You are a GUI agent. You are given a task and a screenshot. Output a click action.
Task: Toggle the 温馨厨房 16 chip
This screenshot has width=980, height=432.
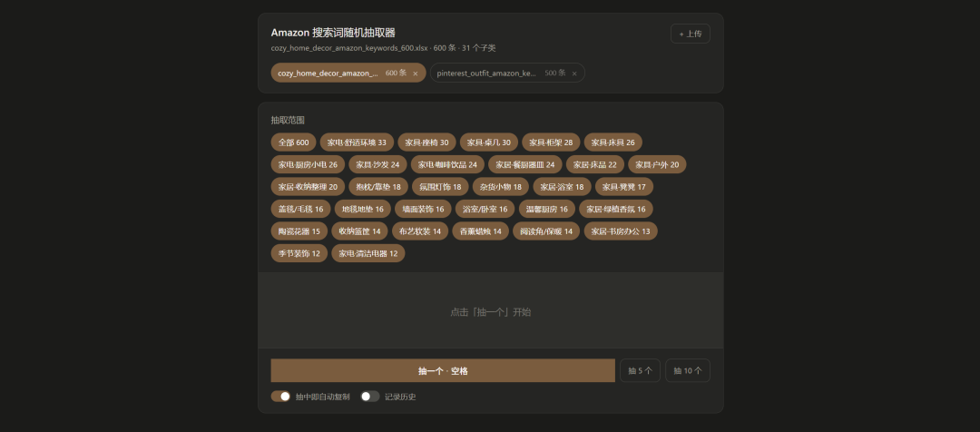[547, 209]
